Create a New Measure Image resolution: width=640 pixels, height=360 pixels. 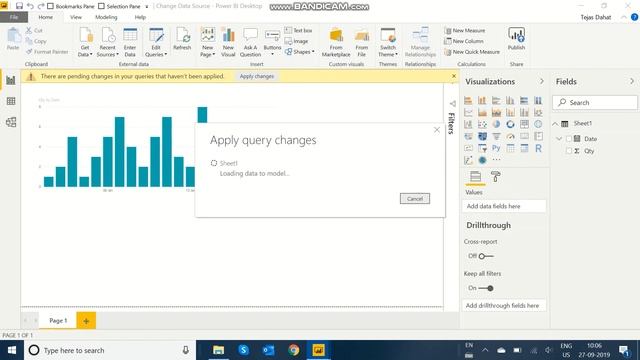pyautogui.click(x=464, y=31)
